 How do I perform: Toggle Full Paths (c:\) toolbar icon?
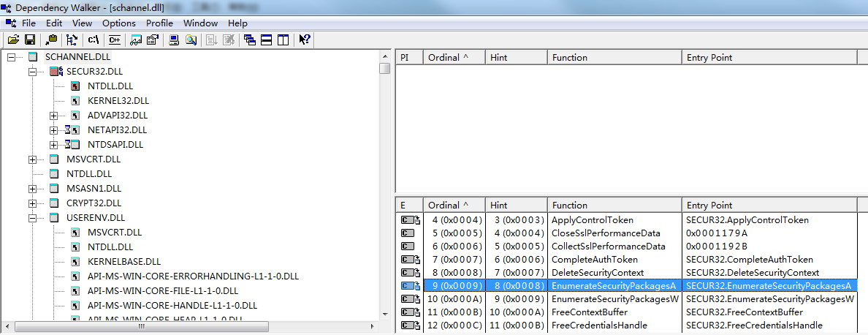(x=93, y=39)
